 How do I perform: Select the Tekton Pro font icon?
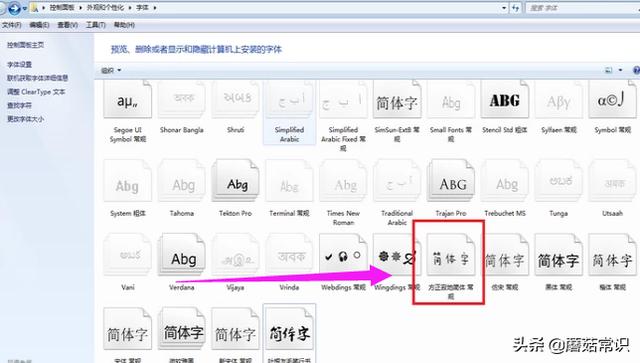point(236,181)
